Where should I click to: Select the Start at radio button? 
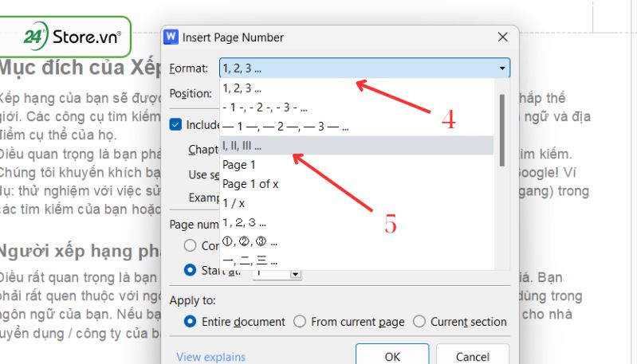190,270
